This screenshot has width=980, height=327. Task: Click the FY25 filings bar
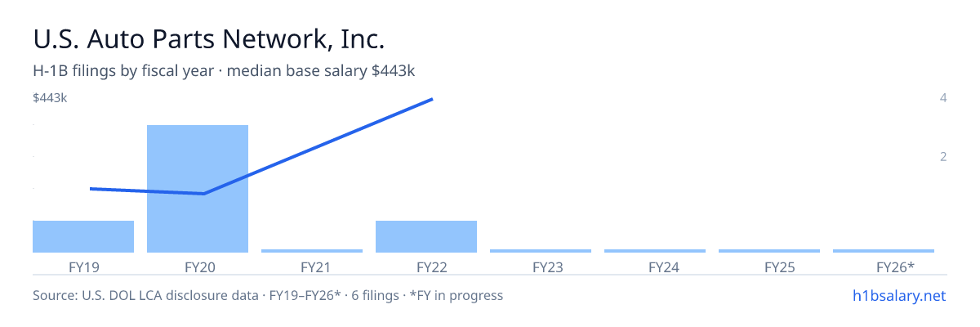pos(769,251)
